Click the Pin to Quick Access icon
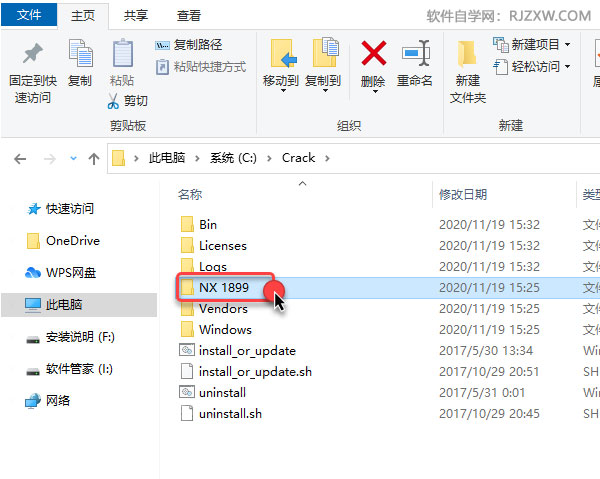 coord(33,54)
